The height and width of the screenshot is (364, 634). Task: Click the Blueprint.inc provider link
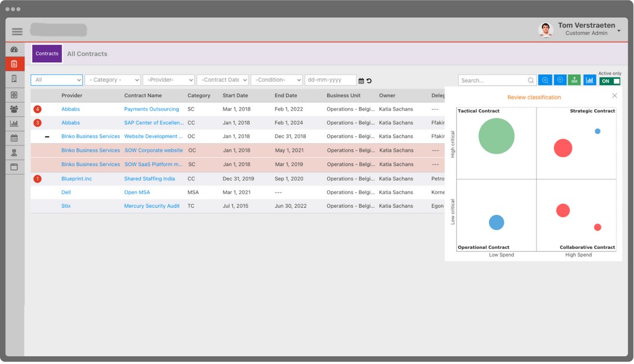coord(76,179)
